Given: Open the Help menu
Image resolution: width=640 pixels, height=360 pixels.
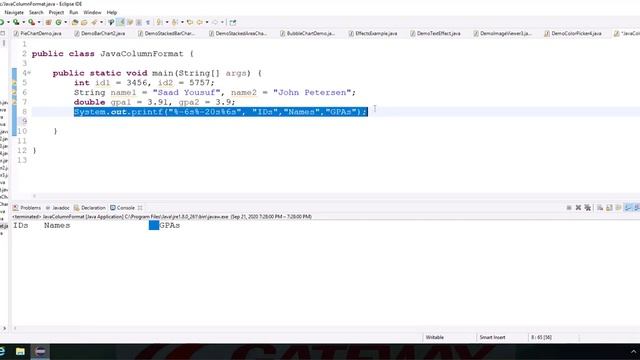Looking at the screenshot, I should (x=111, y=12).
